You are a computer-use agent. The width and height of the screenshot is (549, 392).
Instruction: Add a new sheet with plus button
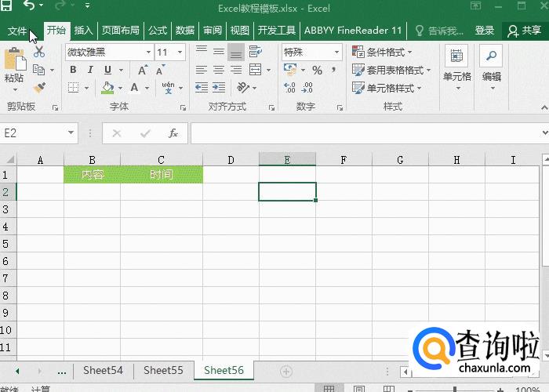(286, 372)
